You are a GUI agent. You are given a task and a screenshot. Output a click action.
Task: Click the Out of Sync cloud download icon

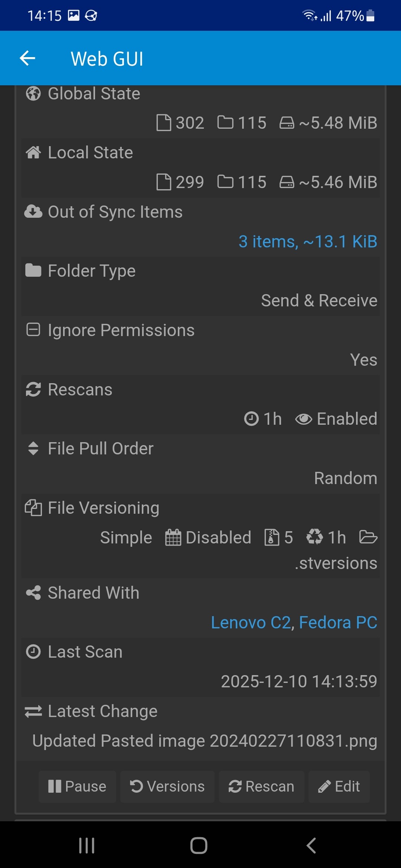[33, 212]
